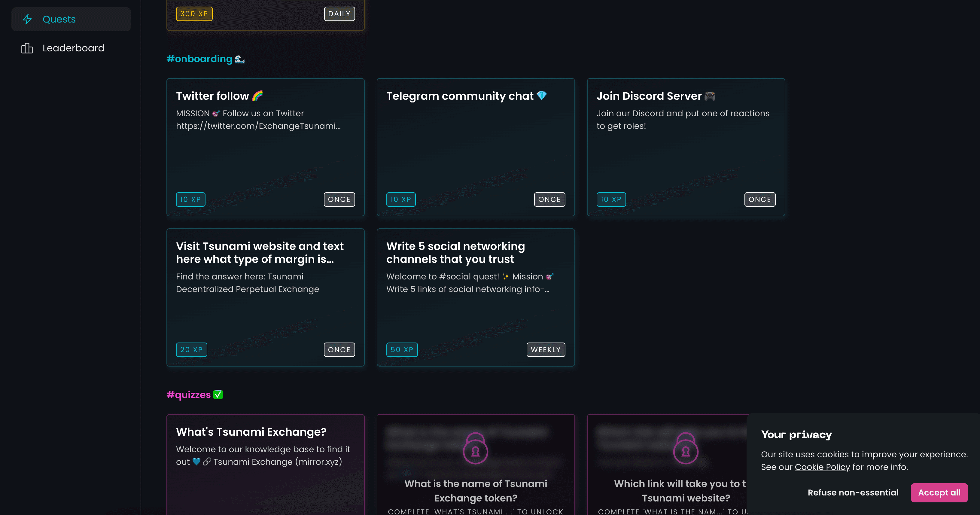
Task: Click the target emoji after MISSION on Twitter card
Action: pyautogui.click(x=216, y=113)
